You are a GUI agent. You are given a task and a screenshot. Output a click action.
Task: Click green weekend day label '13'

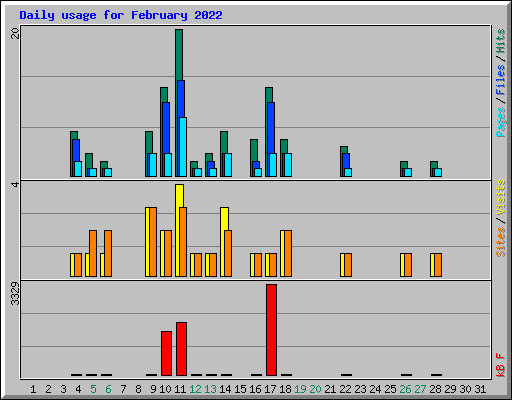pos(210,389)
